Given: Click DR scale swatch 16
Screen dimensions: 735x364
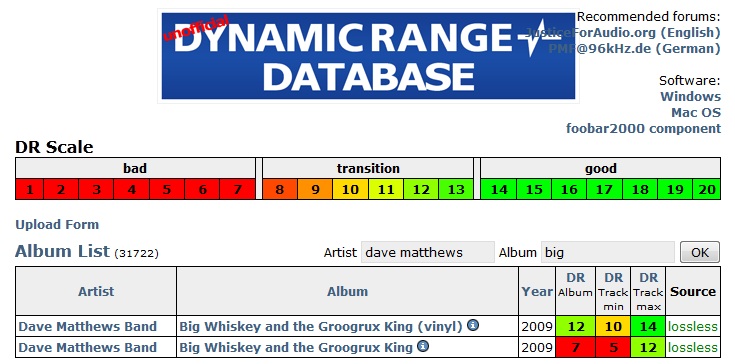Looking at the screenshot, I should (x=569, y=189).
